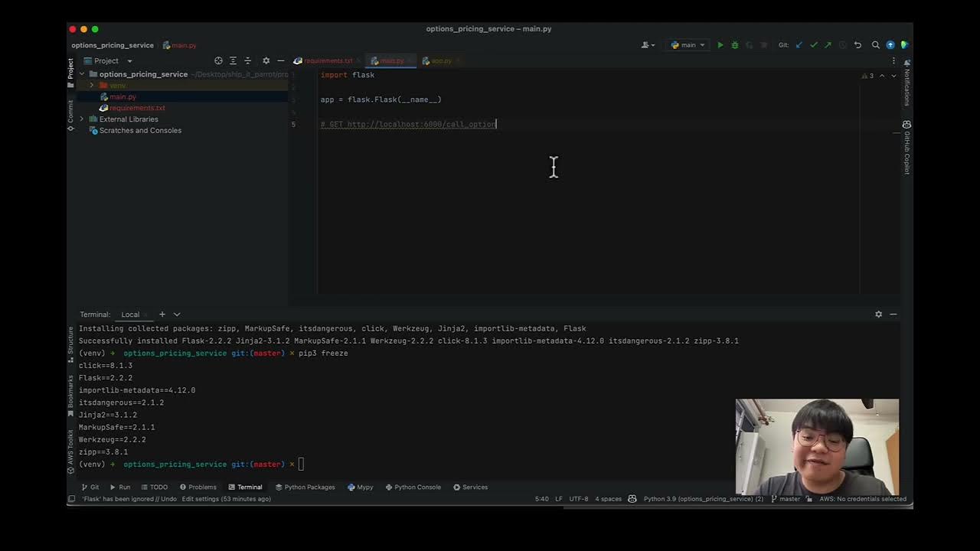980x551 pixels.
Task: Open the Code With Me user icon
Action: point(647,45)
